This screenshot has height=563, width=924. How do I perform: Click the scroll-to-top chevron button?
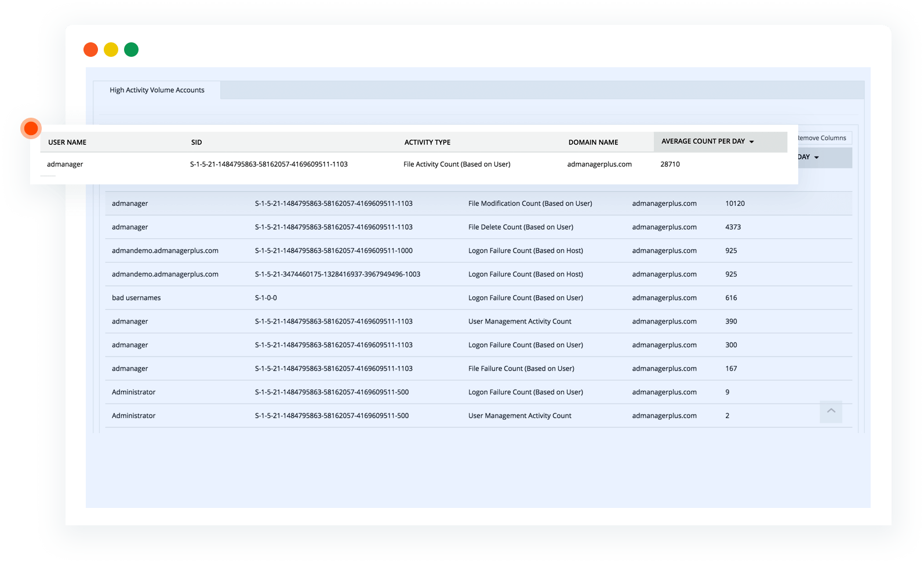click(831, 411)
